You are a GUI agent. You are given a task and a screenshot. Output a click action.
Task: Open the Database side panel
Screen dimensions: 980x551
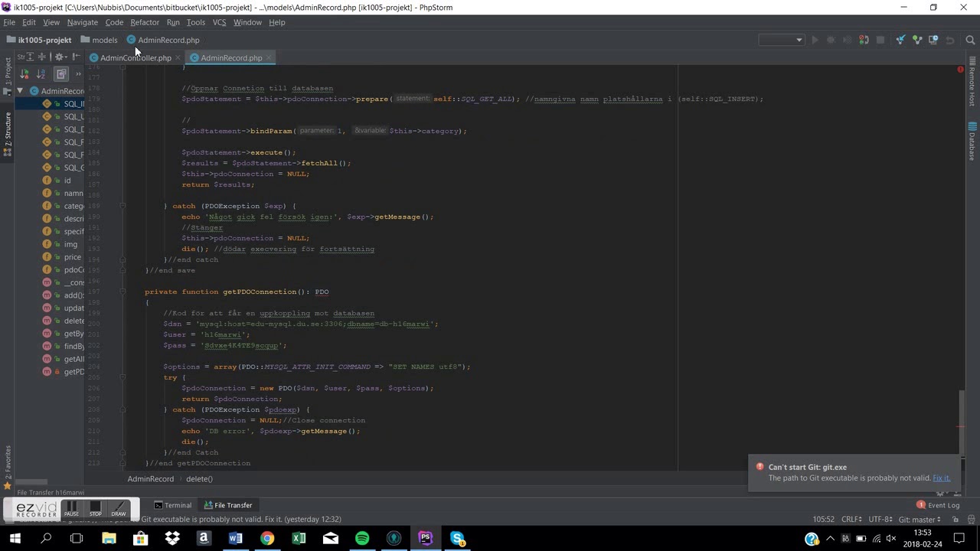(x=972, y=142)
